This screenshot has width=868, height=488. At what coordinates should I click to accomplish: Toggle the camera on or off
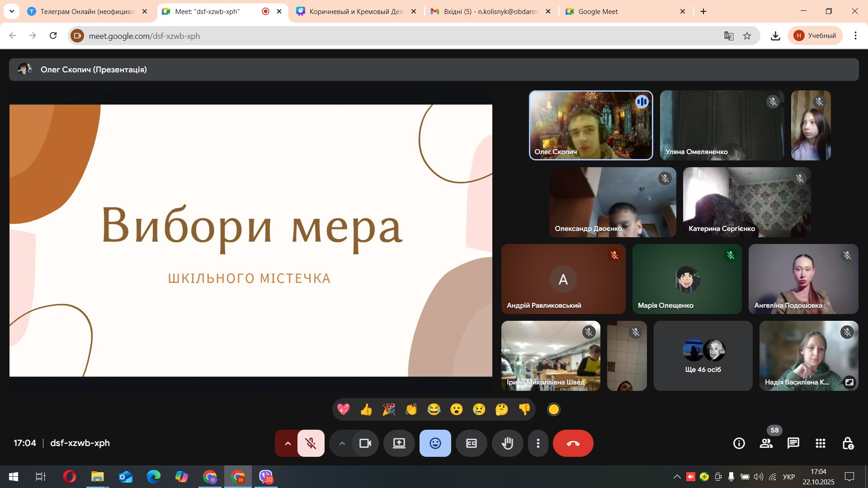[x=365, y=443]
